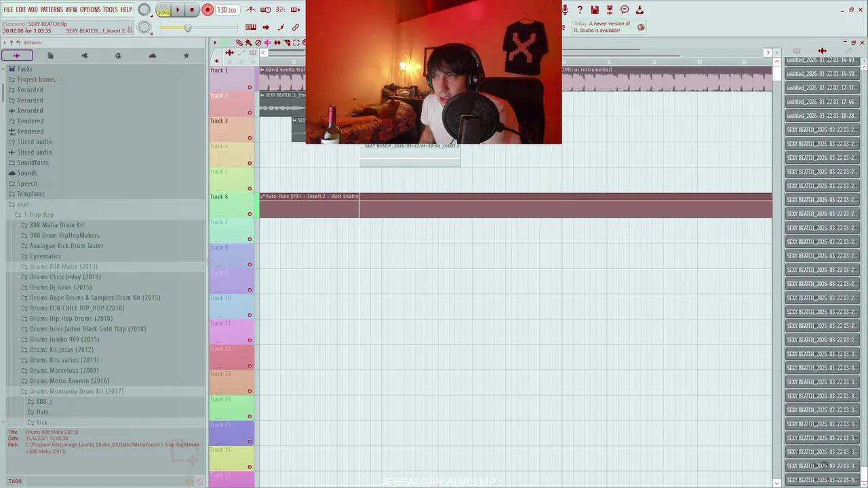Image resolution: width=868 pixels, height=488 pixels.
Task: Select the browser globe online tab
Action: tap(118, 56)
